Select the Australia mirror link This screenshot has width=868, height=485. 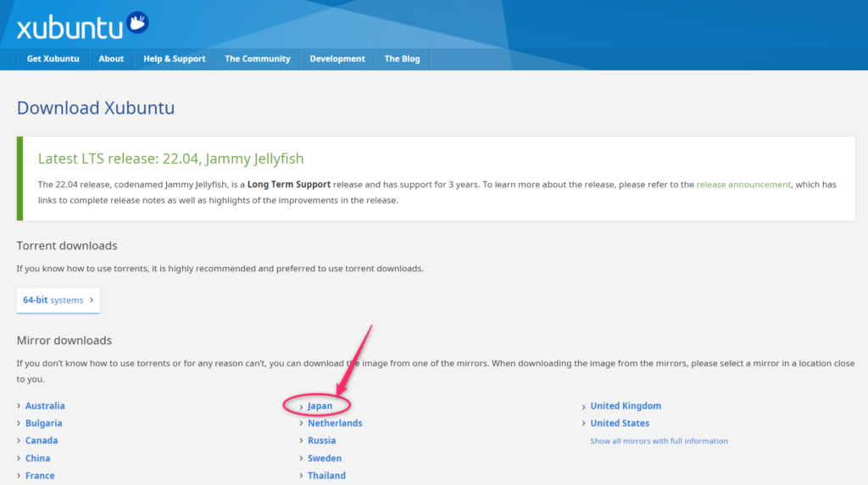[45, 406]
